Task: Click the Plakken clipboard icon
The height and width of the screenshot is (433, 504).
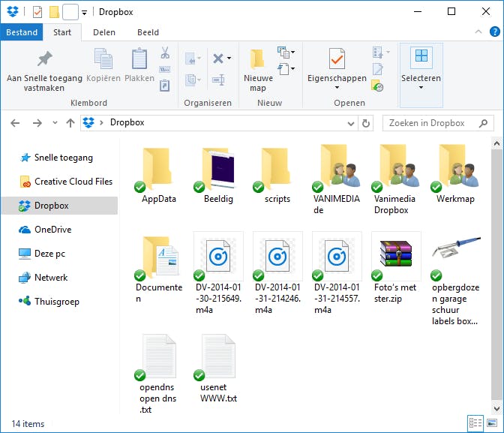Action: pyautogui.click(x=139, y=59)
